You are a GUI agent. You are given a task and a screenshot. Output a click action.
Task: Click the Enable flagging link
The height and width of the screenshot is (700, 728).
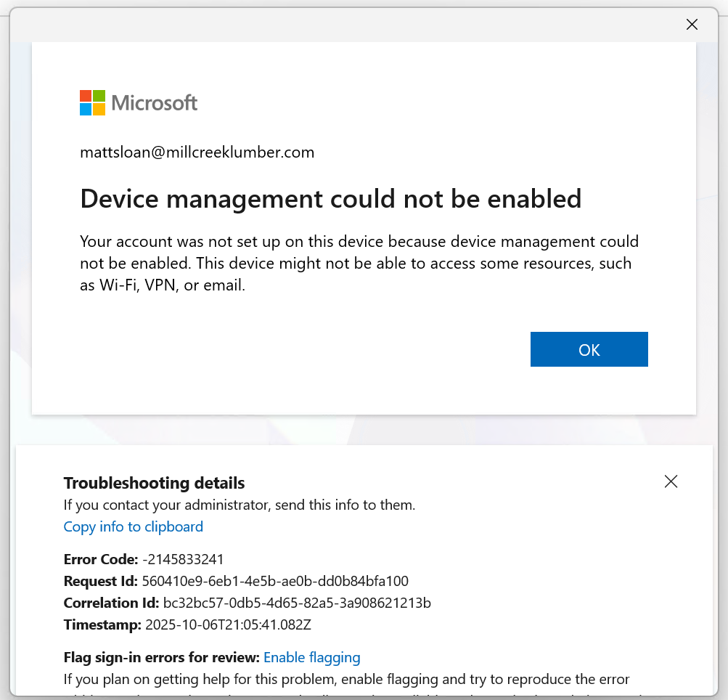click(x=311, y=657)
